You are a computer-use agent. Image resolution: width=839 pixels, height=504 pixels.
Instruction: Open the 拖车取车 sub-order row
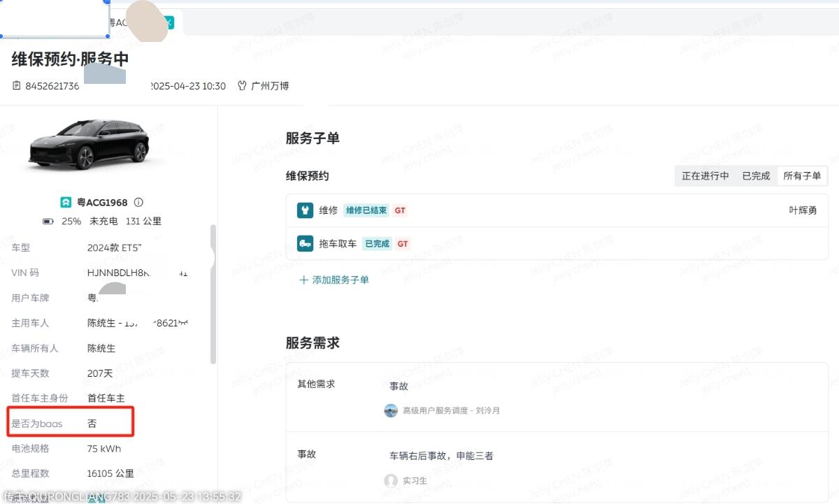tap(557, 243)
